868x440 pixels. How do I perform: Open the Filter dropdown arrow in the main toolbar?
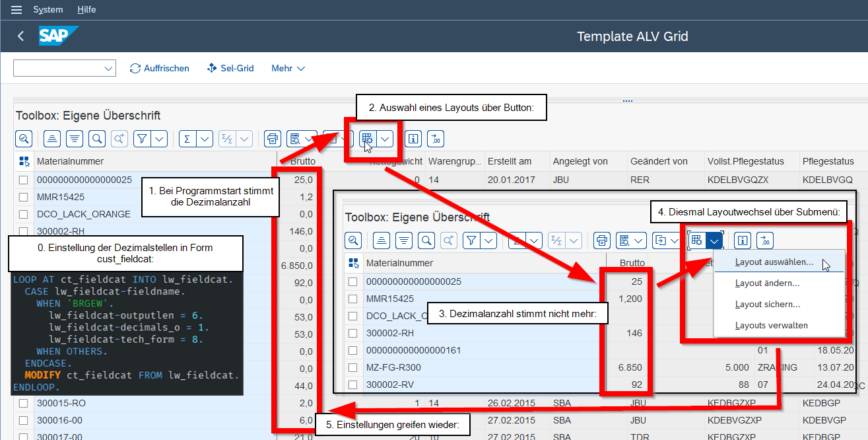(159, 139)
